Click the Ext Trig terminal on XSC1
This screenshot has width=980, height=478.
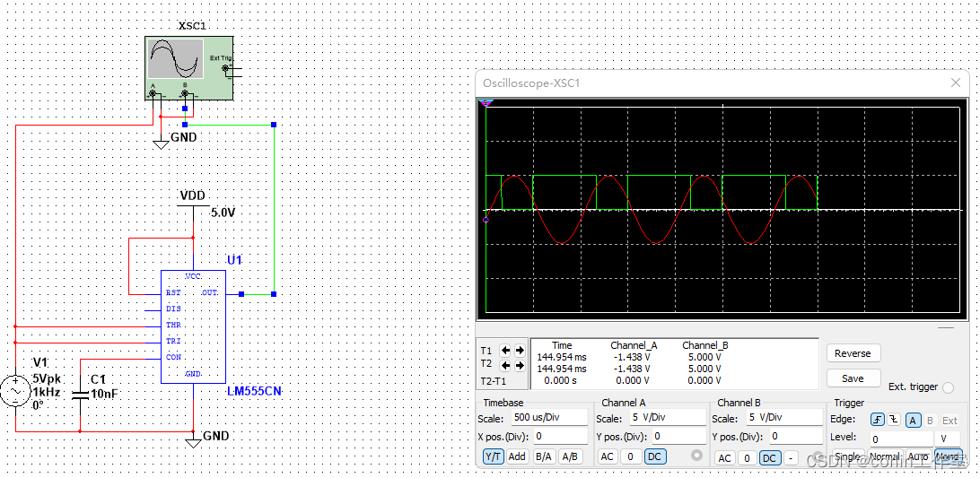(225, 69)
